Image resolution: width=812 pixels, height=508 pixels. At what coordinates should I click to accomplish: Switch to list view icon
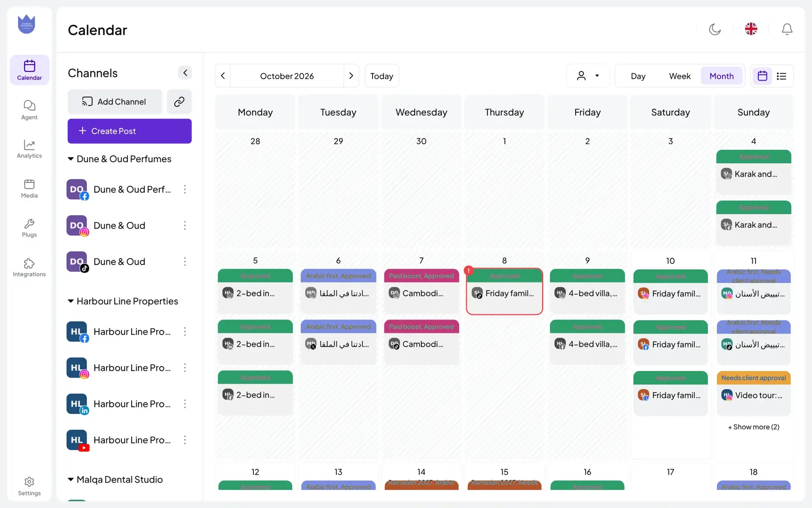pos(782,76)
